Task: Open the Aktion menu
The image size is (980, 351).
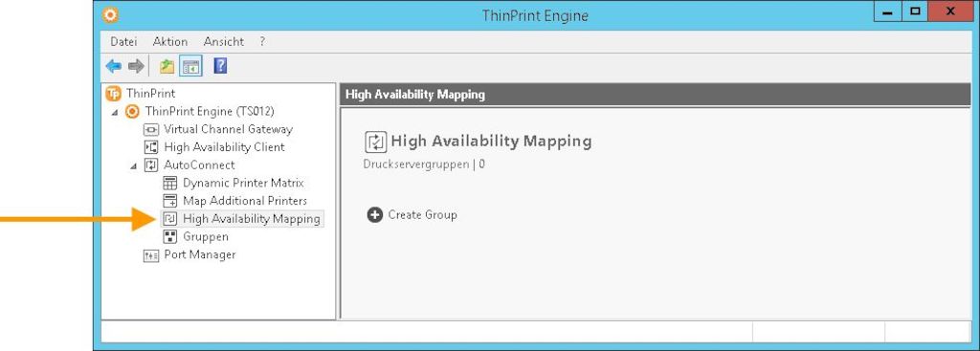Action: [x=170, y=42]
